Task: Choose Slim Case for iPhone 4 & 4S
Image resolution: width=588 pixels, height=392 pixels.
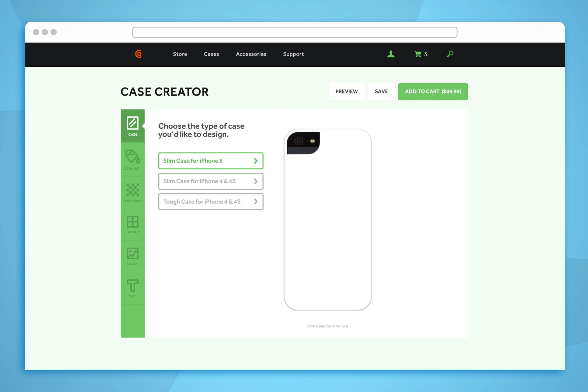Action: click(211, 181)
